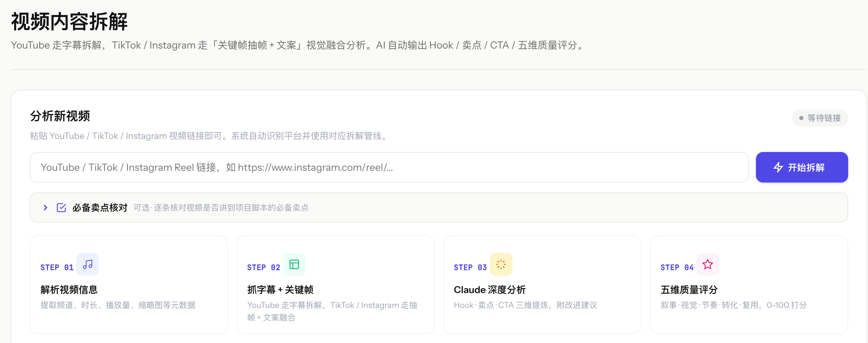The image size is (868, 343).
Task: Click the 解析视频信息 card title
Action: coord(69,290)
